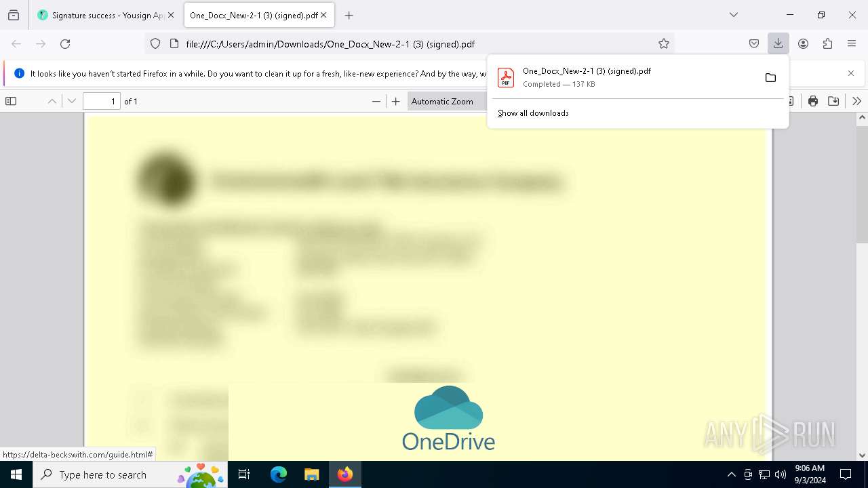The height and width of the screenshot is (488, 868).
Task: Go to previous PDF page
Action: 52,101
